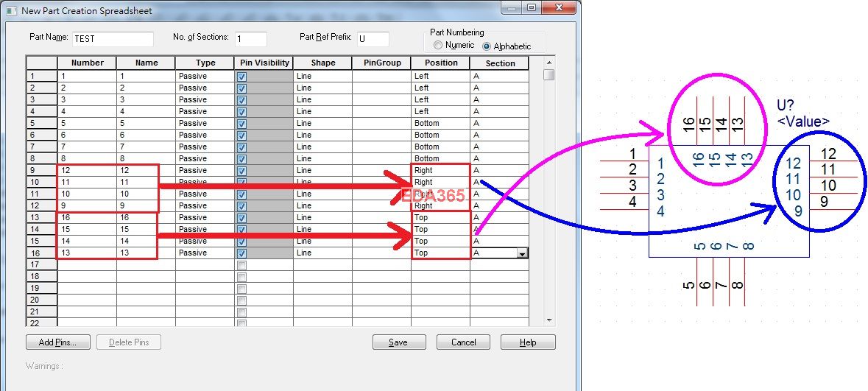Click the Part Ref Prefix field
The height and width of the screenshot is (391, 868).
click(x=373, y=39)
